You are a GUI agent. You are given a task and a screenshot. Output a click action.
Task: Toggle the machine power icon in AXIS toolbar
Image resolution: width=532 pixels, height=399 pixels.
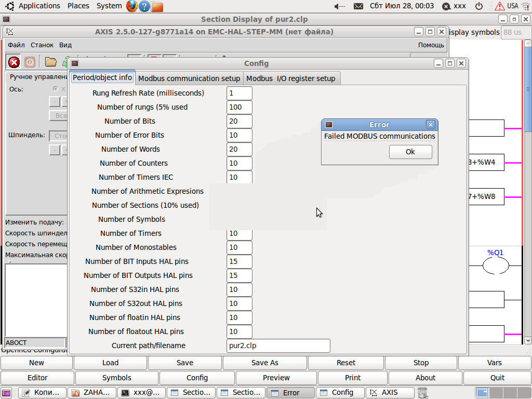(30, 62)
